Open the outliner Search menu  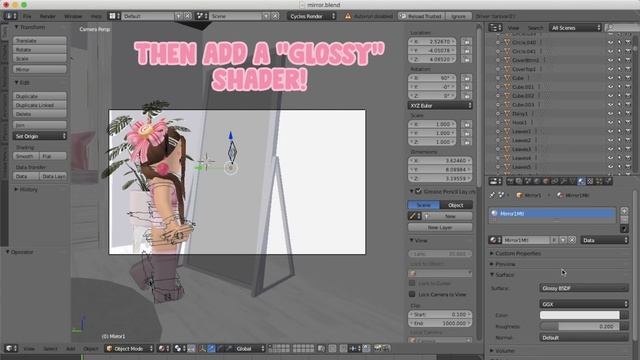click(x=536, y=28)
